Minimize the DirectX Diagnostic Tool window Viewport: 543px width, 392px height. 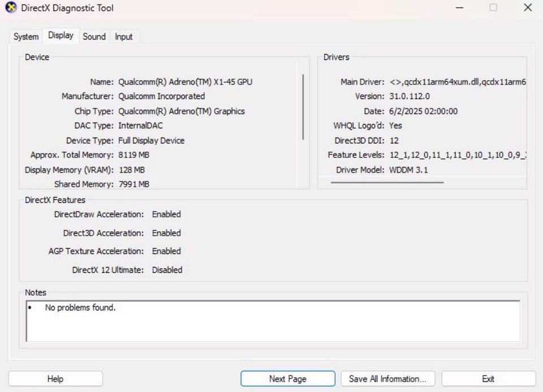click(459, 7)
